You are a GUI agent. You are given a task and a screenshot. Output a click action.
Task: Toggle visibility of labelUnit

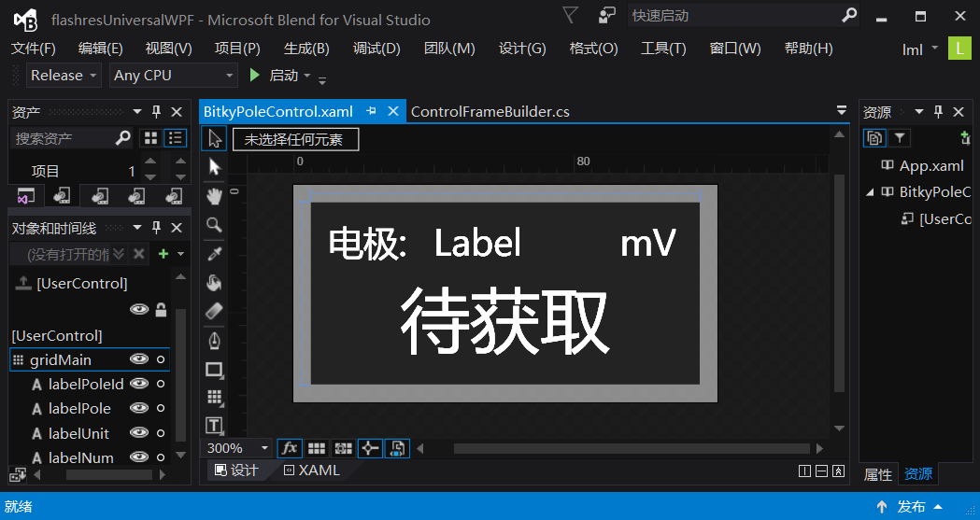pyautogui.click(x=139, y=432)
